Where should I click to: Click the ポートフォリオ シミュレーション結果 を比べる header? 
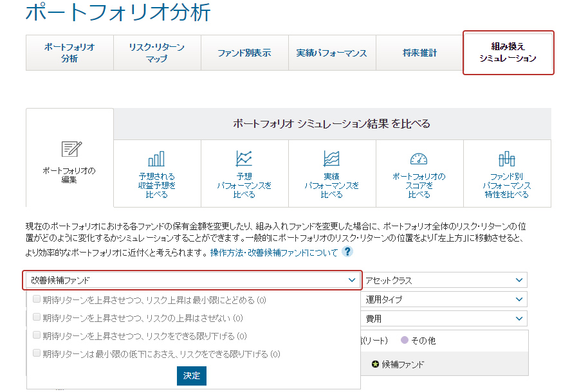click(331, 124)
